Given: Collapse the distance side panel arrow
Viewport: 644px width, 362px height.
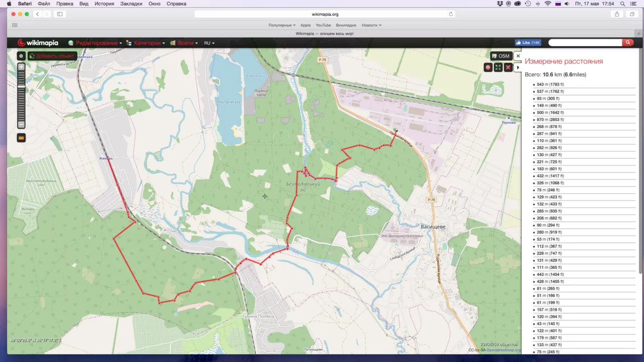Looking at the screenshot, I should (518, 67).
